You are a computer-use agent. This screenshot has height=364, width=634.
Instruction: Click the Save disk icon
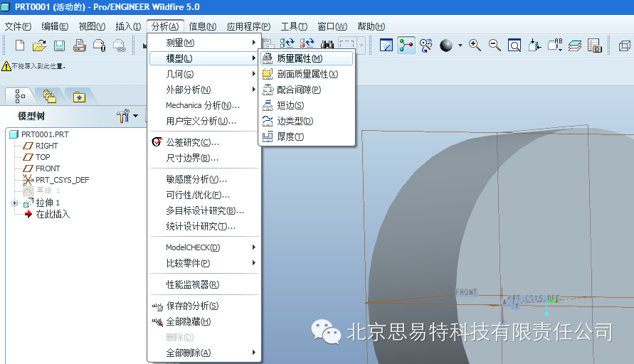[60, 45]
